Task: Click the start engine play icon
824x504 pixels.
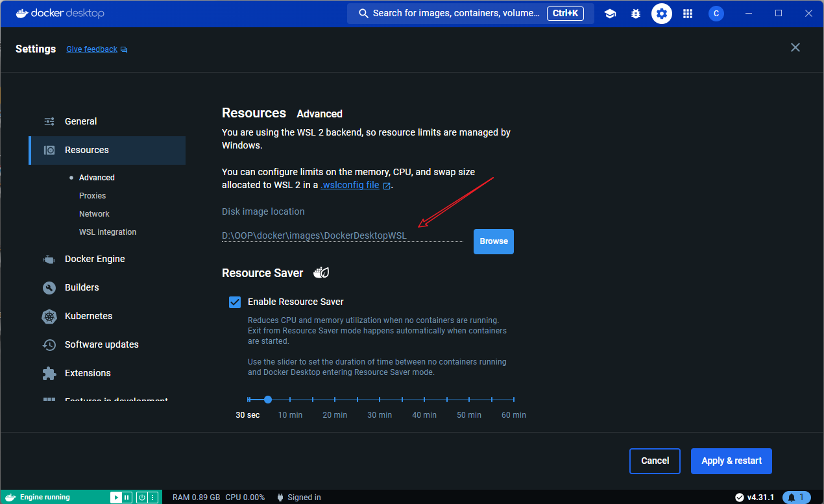Action: (x=115, y=498)
